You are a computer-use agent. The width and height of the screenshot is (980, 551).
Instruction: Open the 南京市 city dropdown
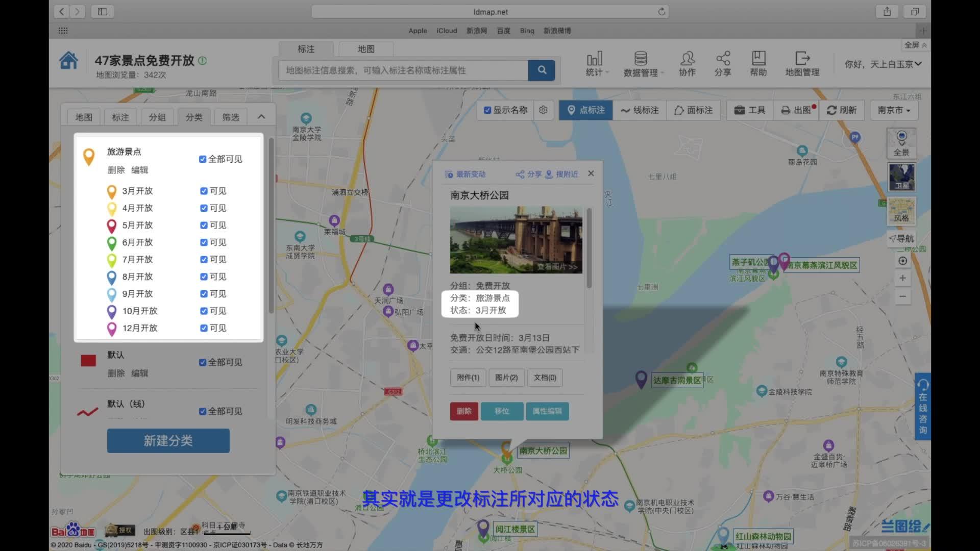coord(894,110)
